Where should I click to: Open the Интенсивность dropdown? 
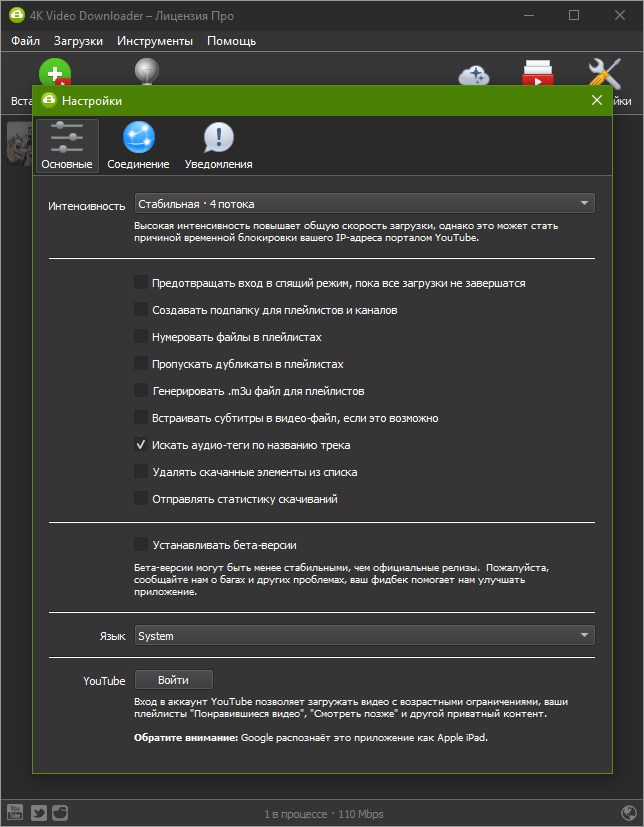click(364, 204)
